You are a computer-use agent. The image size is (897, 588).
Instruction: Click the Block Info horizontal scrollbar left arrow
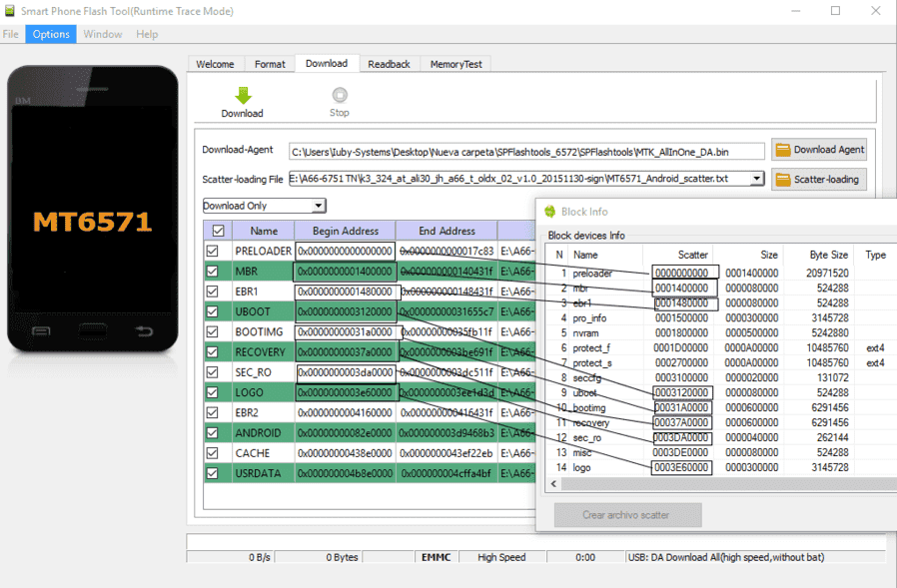pos(553,484)
